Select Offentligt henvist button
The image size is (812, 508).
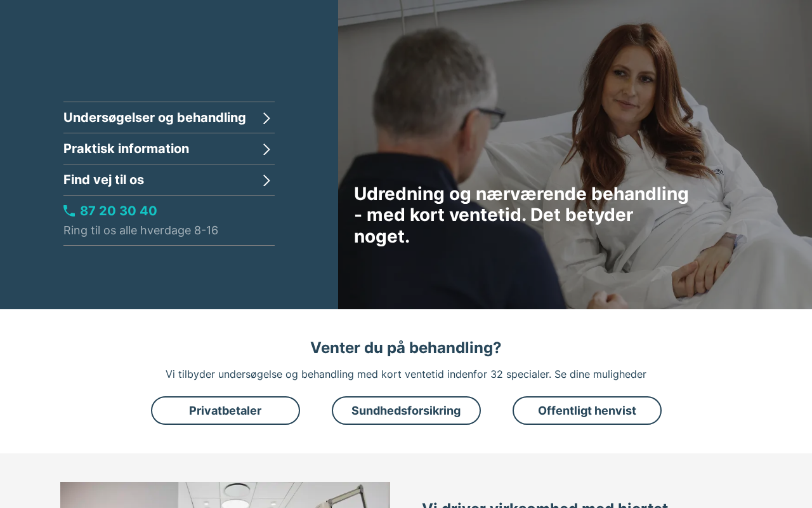point(587,411)
